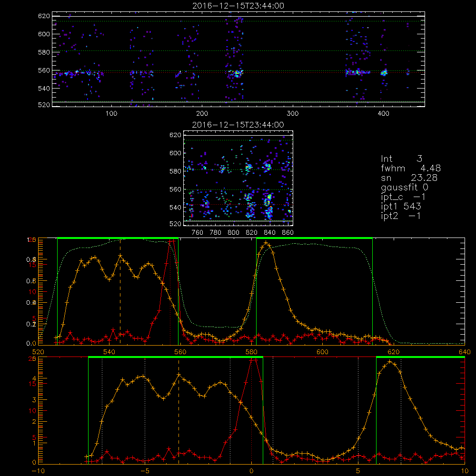
Task: Click the top spectrogram title 2016-12-15T23:44:00
Action: [x=238, y=6]
